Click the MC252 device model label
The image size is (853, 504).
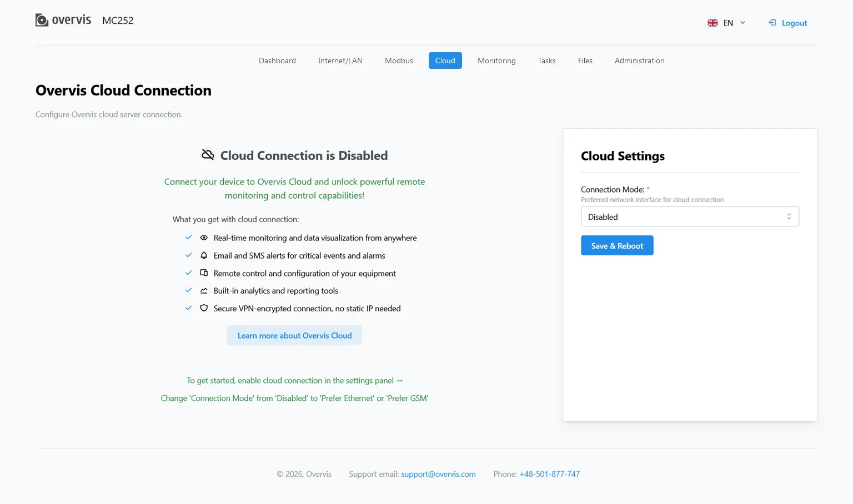coord(118,21)
